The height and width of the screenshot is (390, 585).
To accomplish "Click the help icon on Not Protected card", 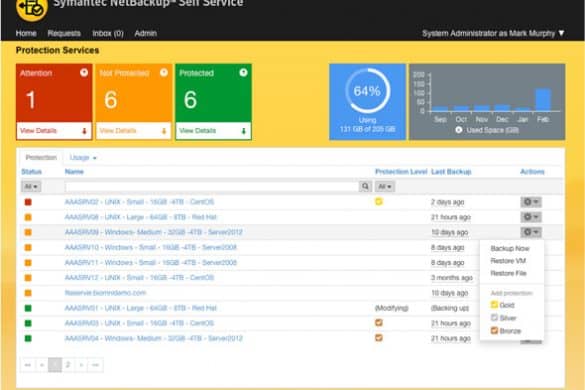I will [x=164, y=72].
